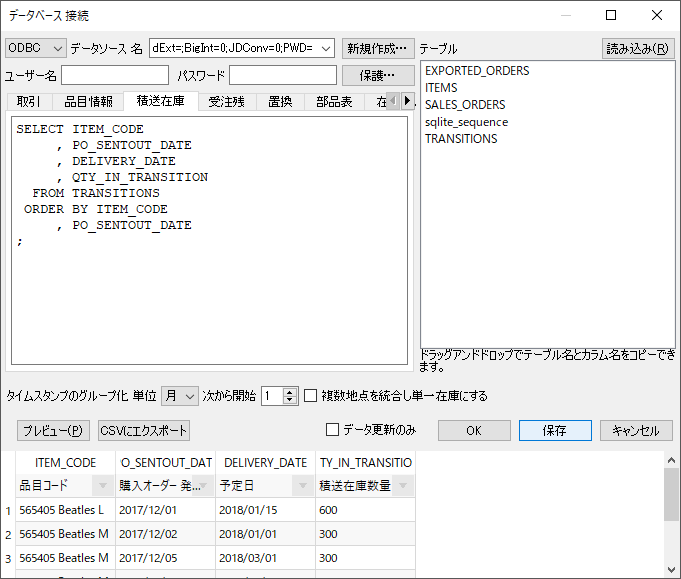Select SALES_ORDERS in the table list
This screenshot has width=681, height=579.
point(465,105)
